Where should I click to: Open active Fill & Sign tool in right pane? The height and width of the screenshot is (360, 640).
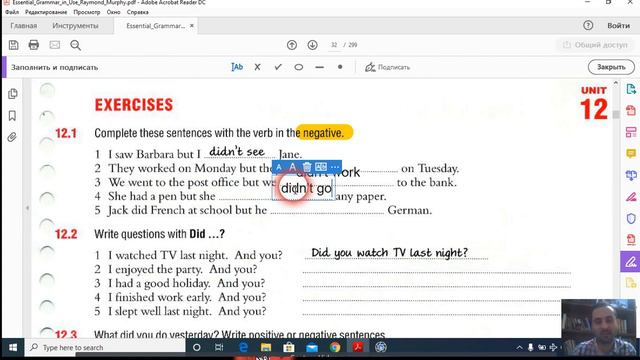[x=630, y=262]
